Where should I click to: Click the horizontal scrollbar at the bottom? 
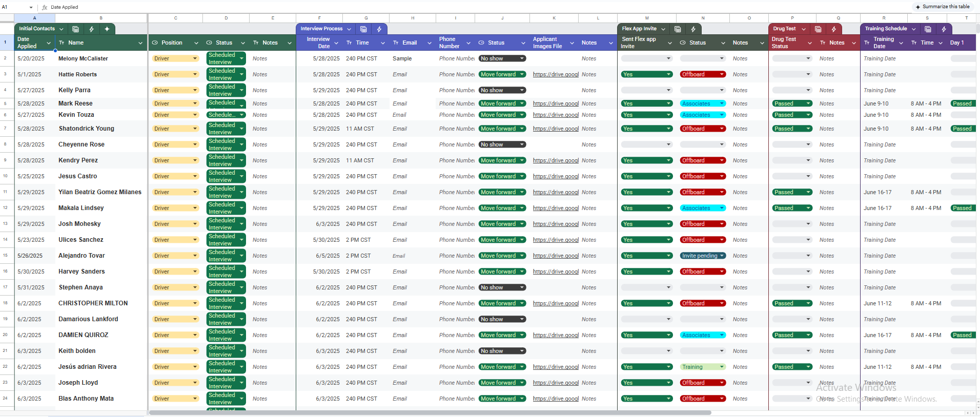tap(430, 412)
